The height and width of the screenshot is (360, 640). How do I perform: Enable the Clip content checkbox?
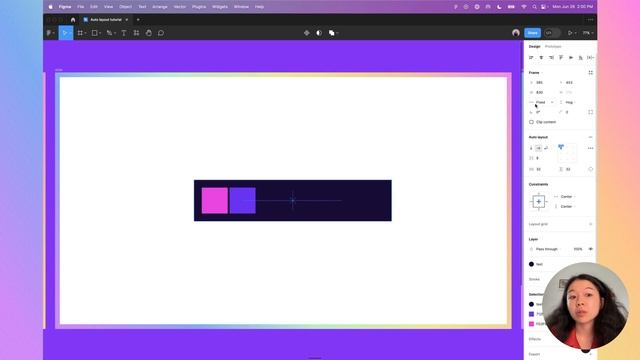531,122
